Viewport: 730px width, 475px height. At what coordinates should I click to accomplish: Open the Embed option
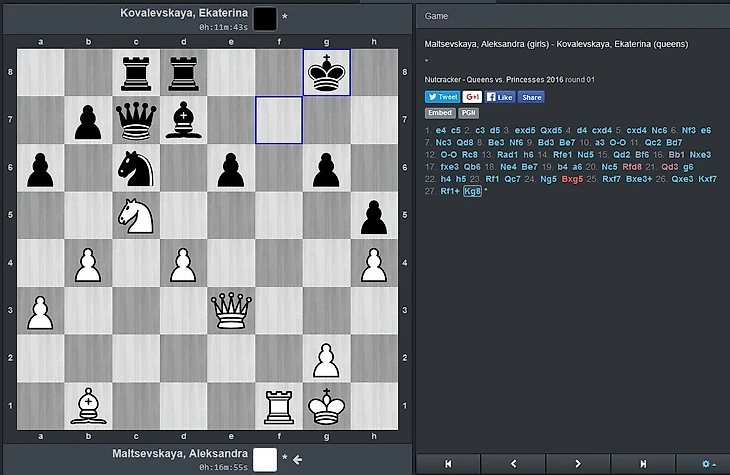pyautogui.click(x=440, y=113)
